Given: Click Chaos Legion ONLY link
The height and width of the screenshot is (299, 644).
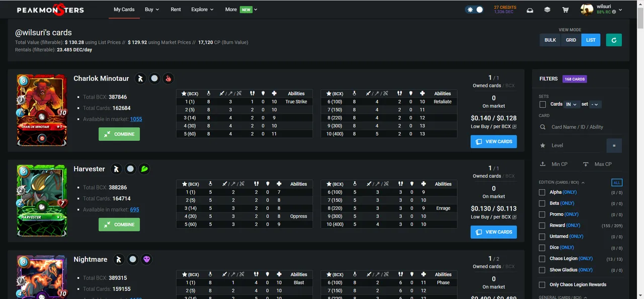Looking at the screenshot, I should 586,259.
